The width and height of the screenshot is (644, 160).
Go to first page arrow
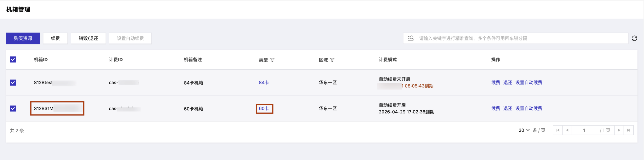point(558,130)
